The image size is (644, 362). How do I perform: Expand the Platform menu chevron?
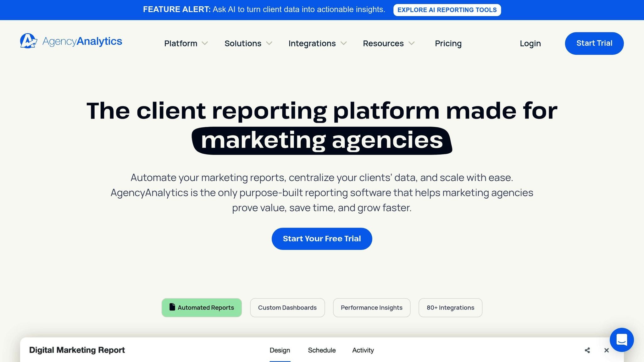[x=205, y=43]
